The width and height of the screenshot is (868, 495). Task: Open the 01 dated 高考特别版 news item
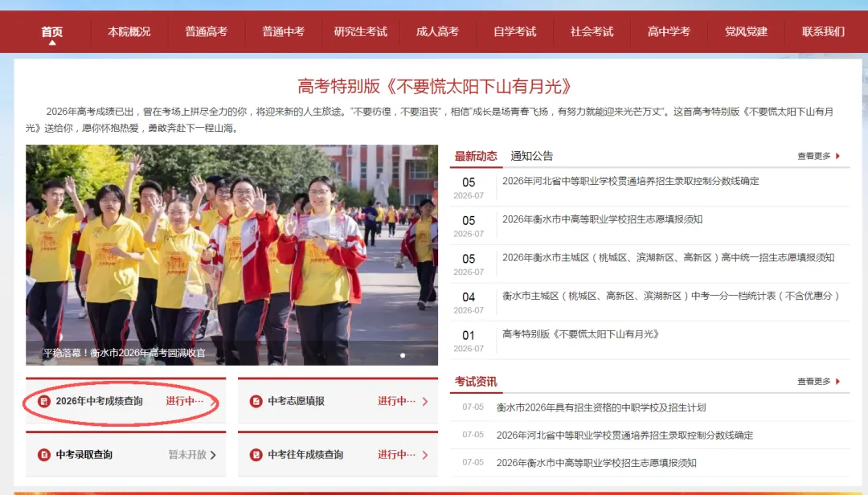[x=581, y=333]
